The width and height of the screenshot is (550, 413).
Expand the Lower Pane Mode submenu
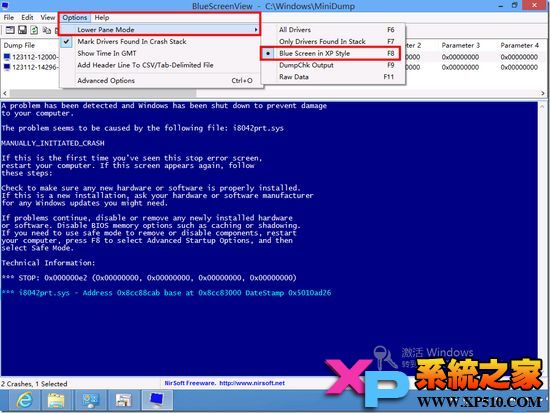[160, 29]
